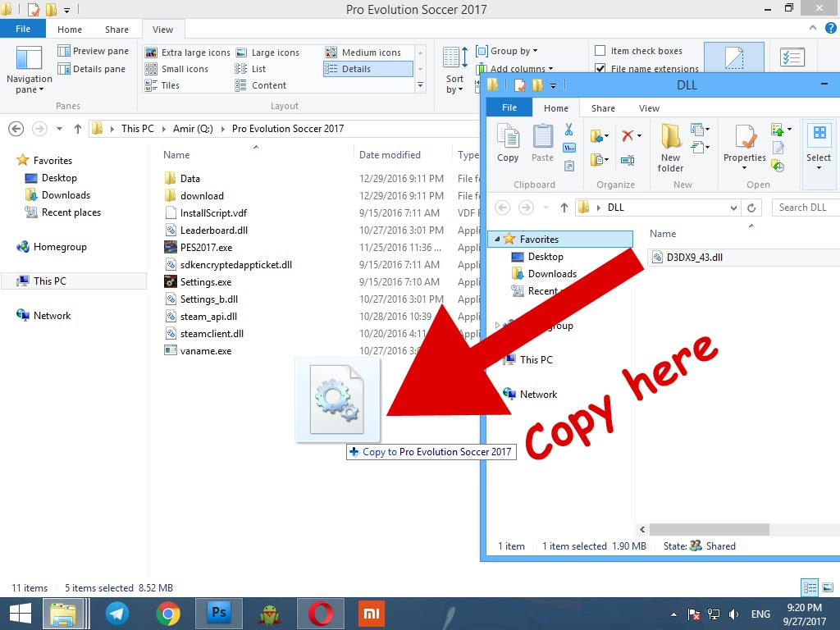The width and height of the screenshot is (840, 630).
Task: Open the Group by dropdown
Action: coord(507,51)
